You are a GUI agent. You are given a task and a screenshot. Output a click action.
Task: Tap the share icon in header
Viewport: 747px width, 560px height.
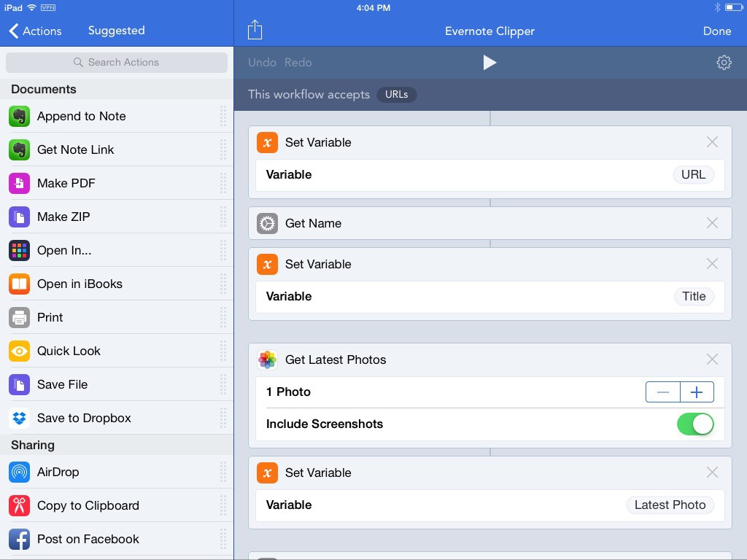click(x=255, y=30)
